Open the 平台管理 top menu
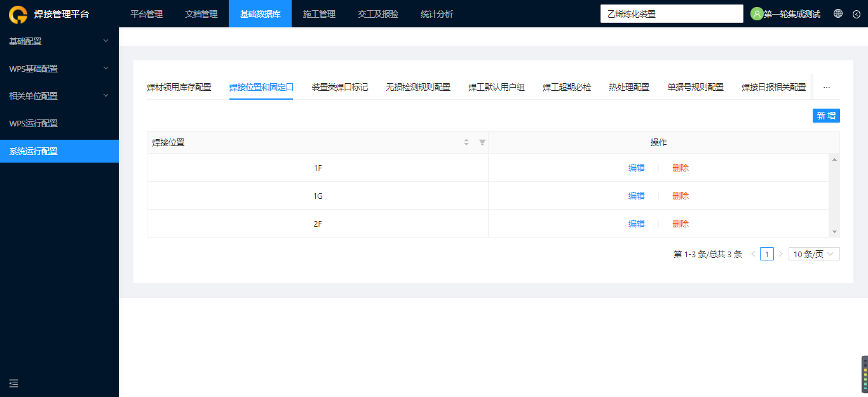 146,14
